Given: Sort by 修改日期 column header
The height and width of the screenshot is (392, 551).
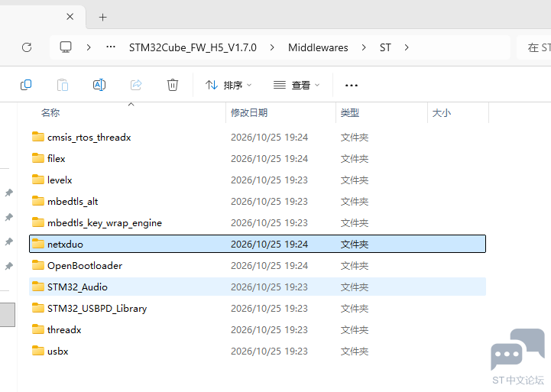Looking at the screenshot, I should click(249, 113).
